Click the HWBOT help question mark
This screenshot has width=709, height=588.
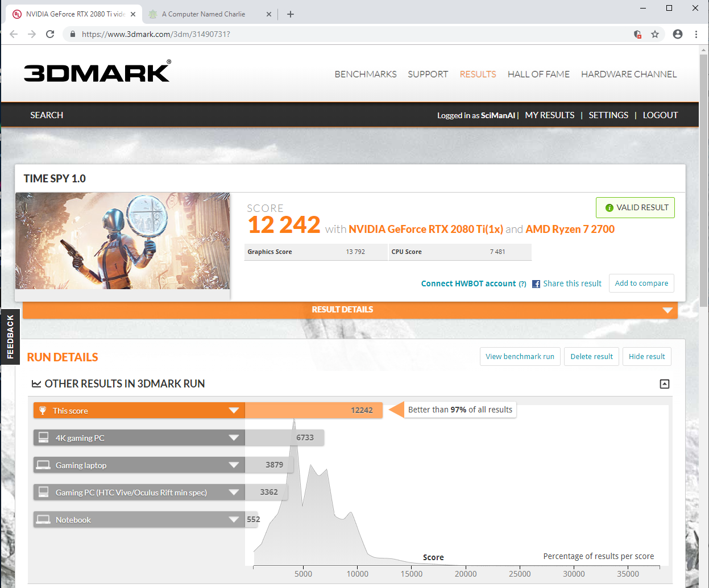pyautogui.click(x=522, y=284)
